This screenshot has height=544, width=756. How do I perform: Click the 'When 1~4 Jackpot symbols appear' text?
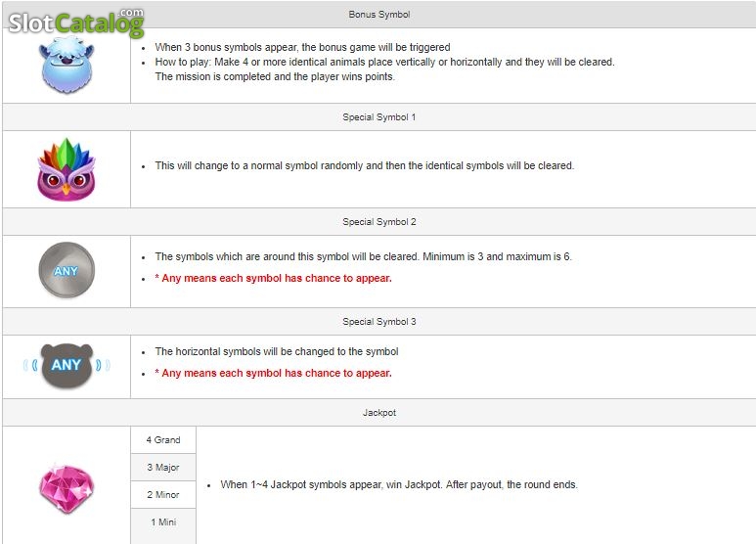point(399,484)
